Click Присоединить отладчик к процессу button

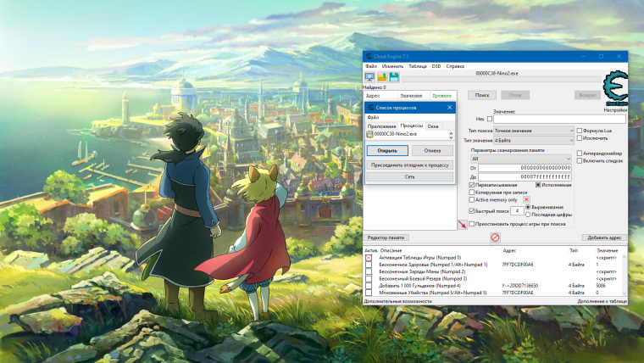[410, 165]
